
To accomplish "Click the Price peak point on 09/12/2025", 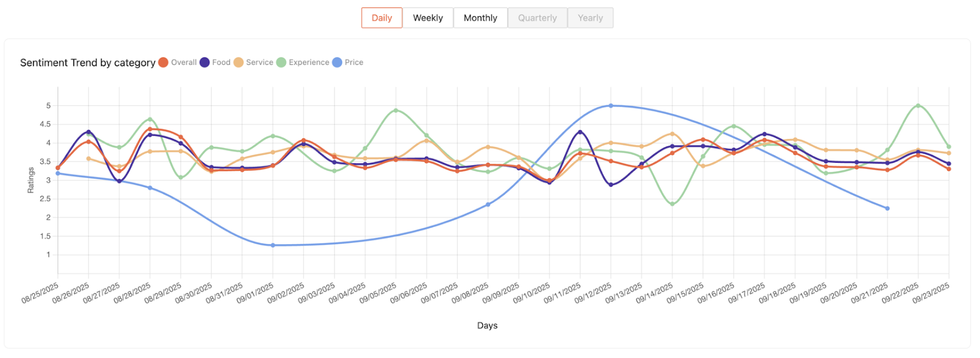I will pos(611,106).
